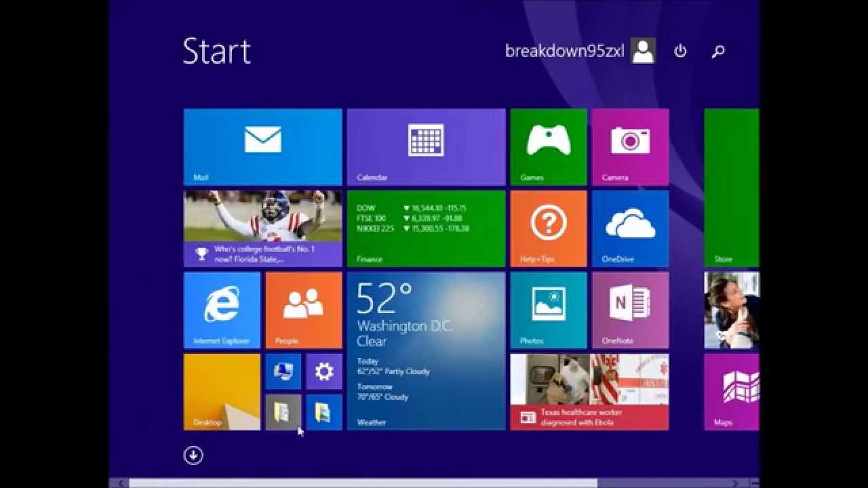Image resolution: width=868 pixels, height=488 pixels.
Task: Open the Calendar tile
Action: pyautogui.click(x=426, y=147)
